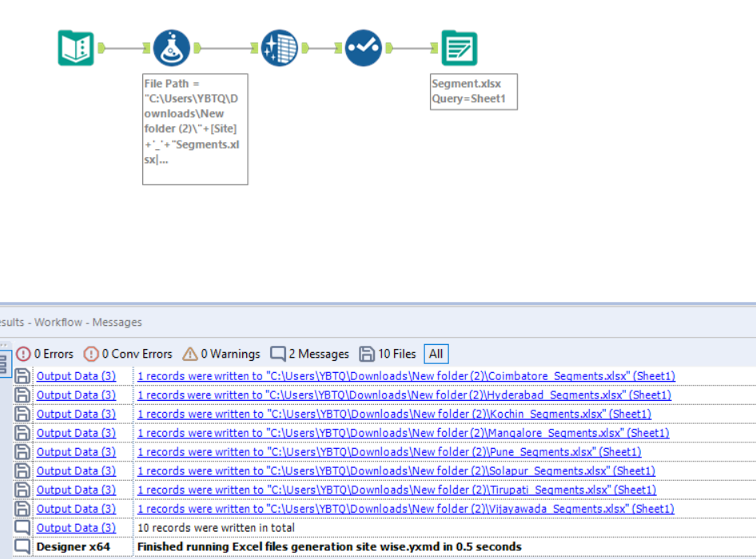Select the Output Data tool on canvas
This screenshot has height=559, width=756.
[460, 48]
